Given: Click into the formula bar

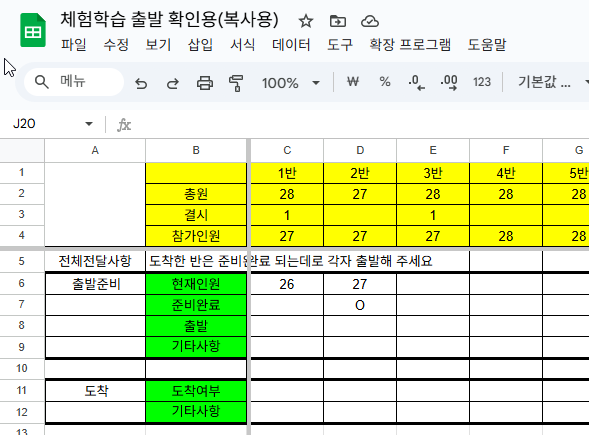Looking at the screenshot, I should [361, 124].
